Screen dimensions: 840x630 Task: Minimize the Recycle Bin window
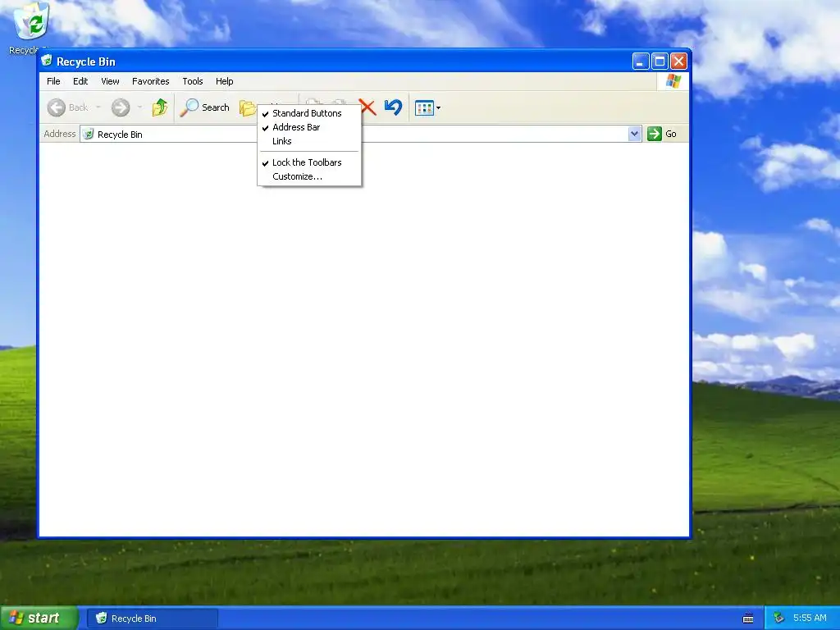(641, 62)
